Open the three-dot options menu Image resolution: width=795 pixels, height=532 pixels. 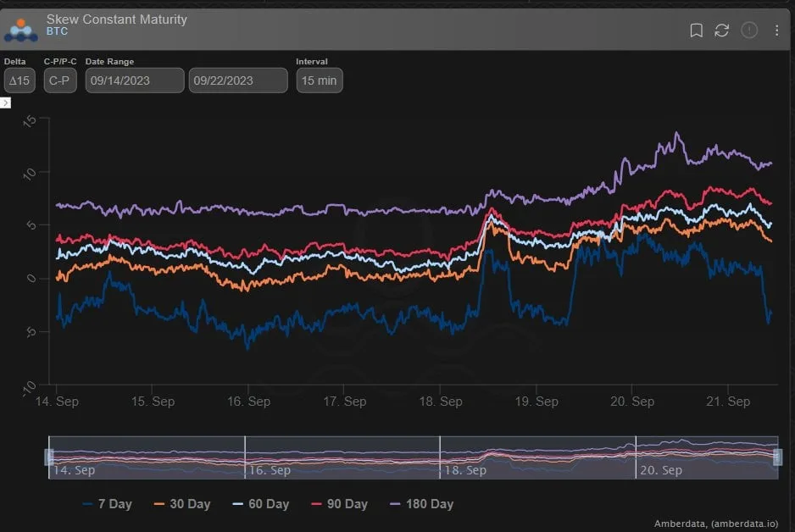776,30
